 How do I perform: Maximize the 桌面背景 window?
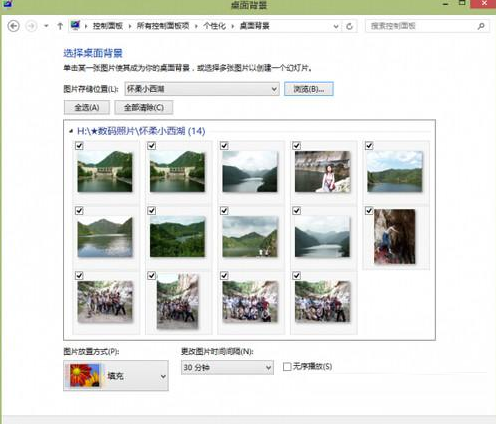(462, 3)
